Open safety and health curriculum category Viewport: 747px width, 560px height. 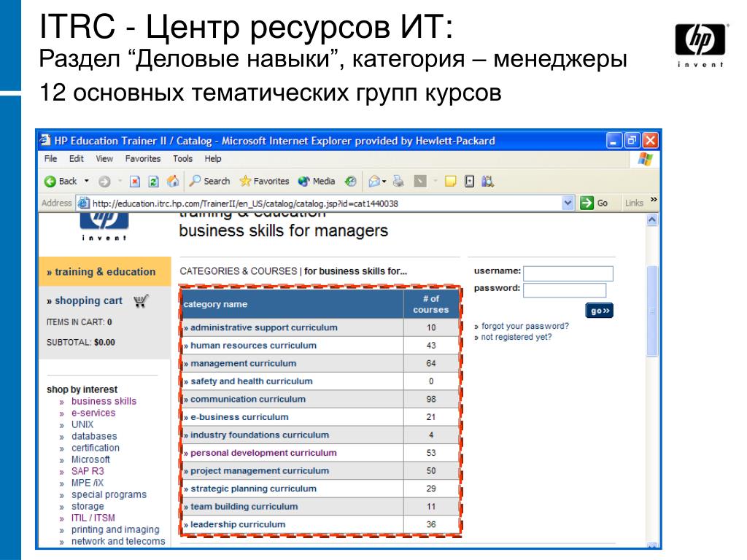[252, 381]
